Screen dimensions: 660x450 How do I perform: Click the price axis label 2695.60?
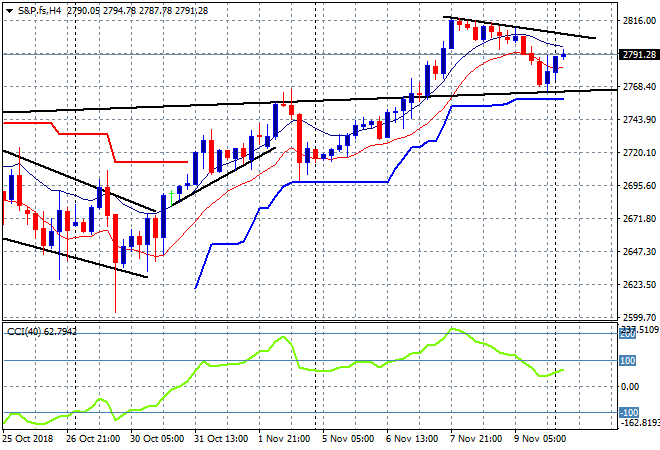coord(639,186)
